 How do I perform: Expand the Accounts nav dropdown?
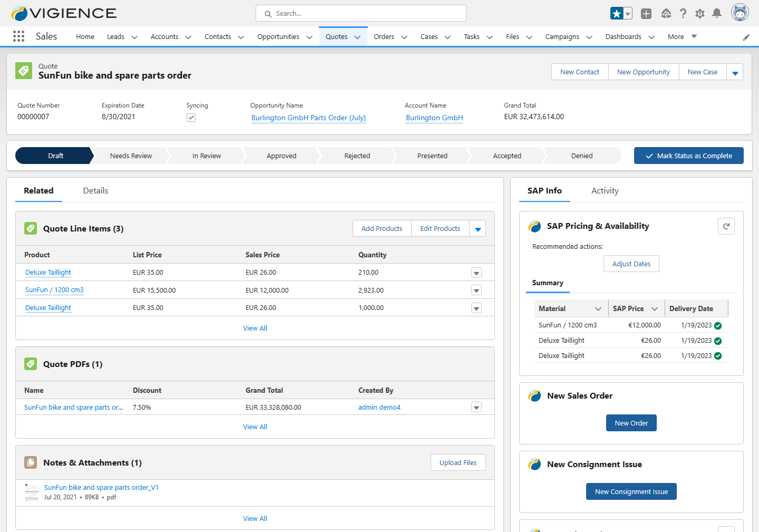click(x=188, y=37)
